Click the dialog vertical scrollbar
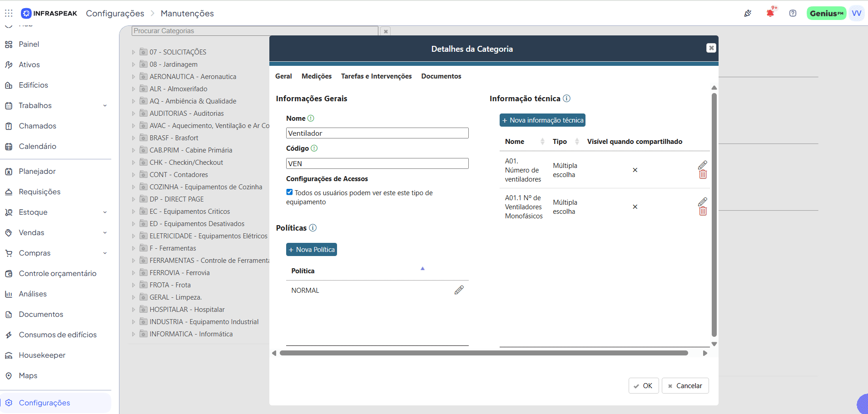 pos(714,215)
